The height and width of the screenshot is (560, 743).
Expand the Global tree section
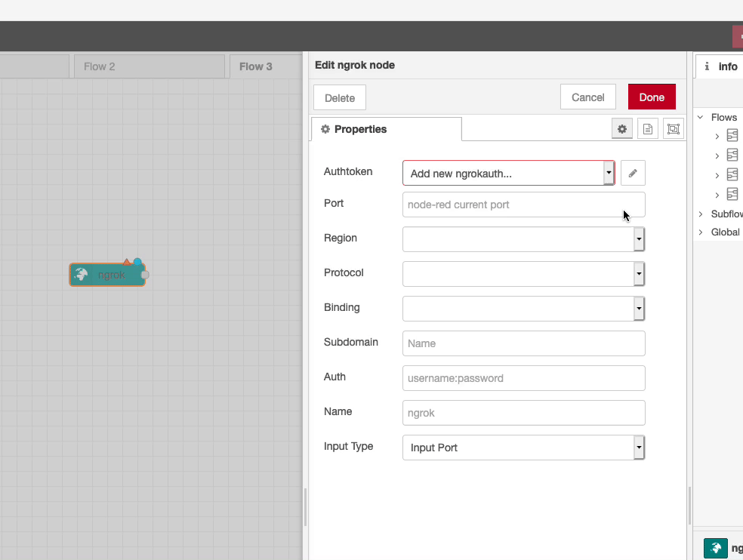pos(701,232)
